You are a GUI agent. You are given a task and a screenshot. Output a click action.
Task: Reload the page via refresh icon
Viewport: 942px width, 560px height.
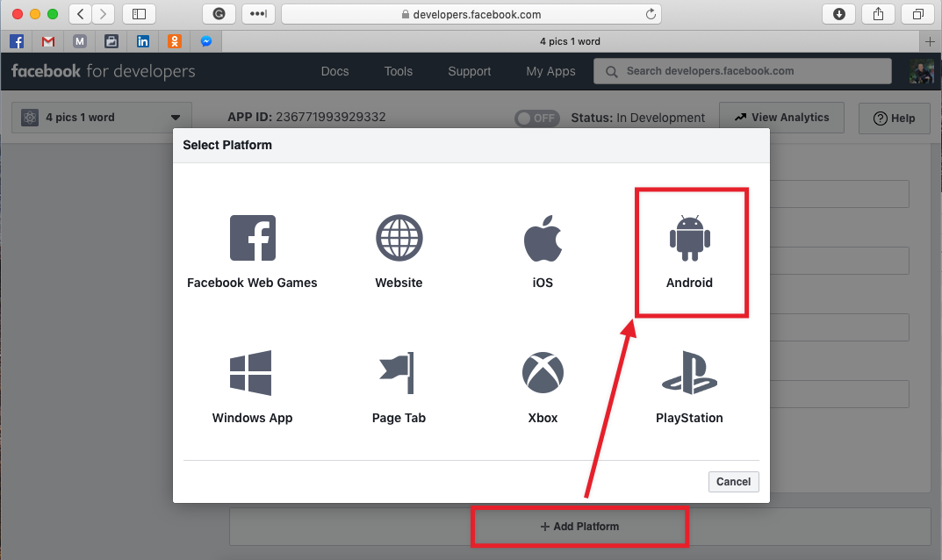[651, 14]
